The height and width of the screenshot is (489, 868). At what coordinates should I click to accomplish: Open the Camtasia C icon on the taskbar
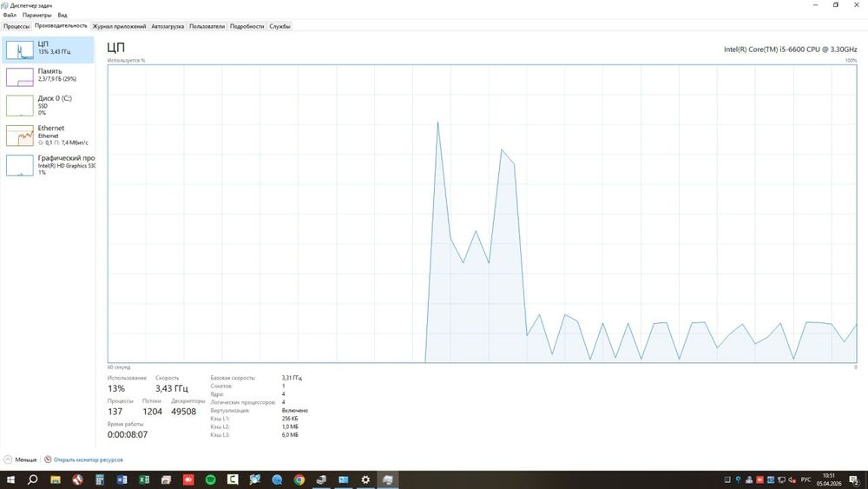pyautogui.click(x=233, y=479)
